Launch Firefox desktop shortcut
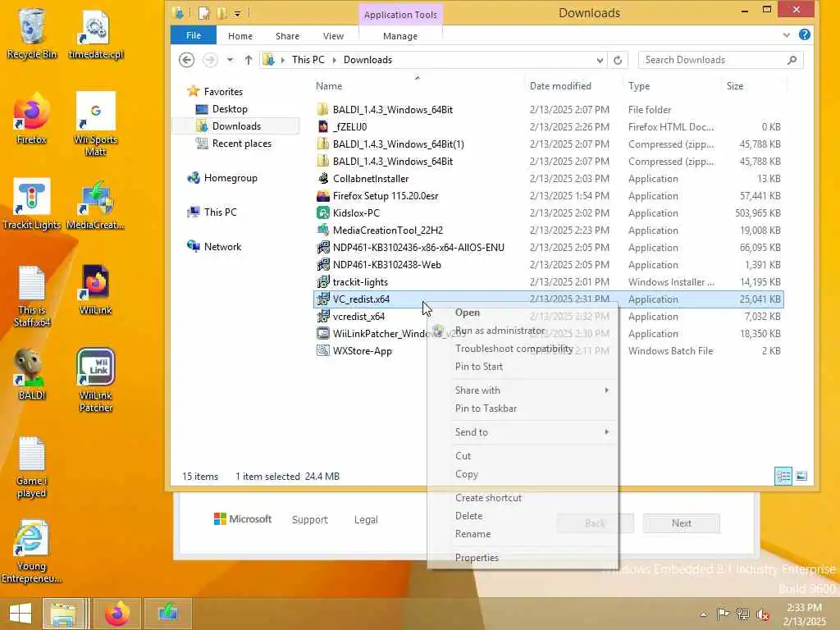This screenshot has width=840, height=630. click(31, 119)
